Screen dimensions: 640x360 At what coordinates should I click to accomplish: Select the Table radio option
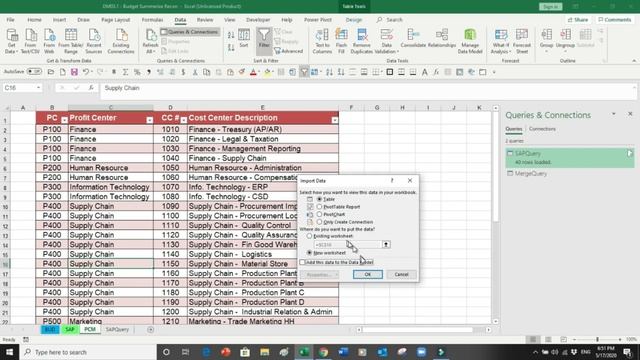(x=320, y=199)
